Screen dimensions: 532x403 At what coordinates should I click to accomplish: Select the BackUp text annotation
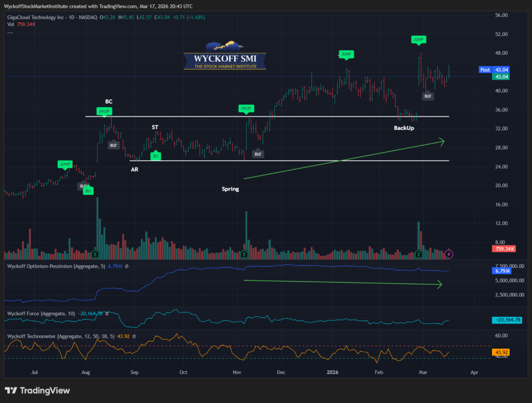(x=404, y=127)
